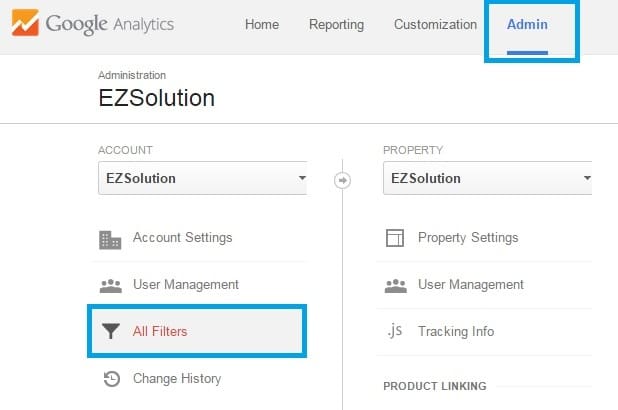Click the Account Settings building icon
The height and width of the screenshot is (410, 618).
pos(110,240)
